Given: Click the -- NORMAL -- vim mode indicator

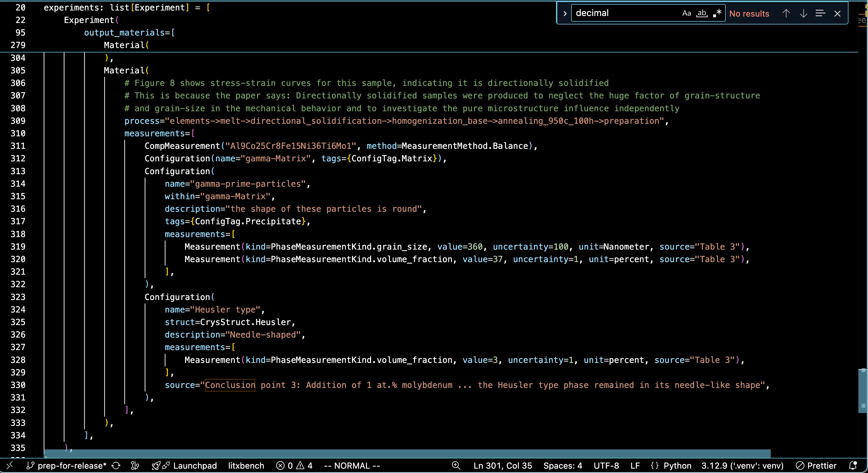Looking at the screenshot, I should (x=352, y=466).
